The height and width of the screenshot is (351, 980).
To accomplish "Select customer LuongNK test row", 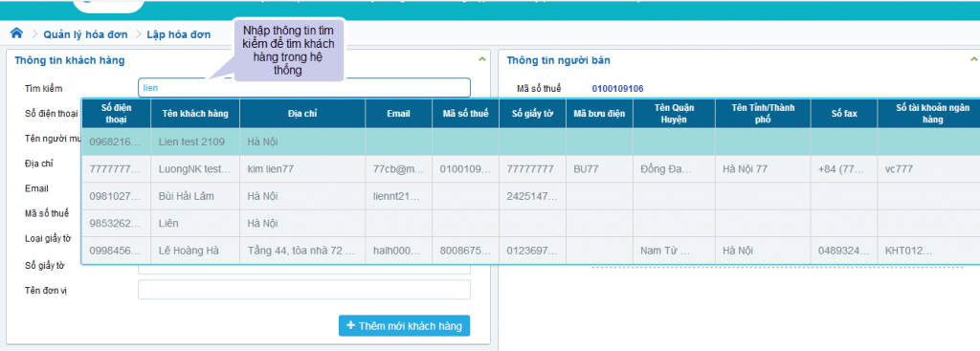I will coord(530,168).
